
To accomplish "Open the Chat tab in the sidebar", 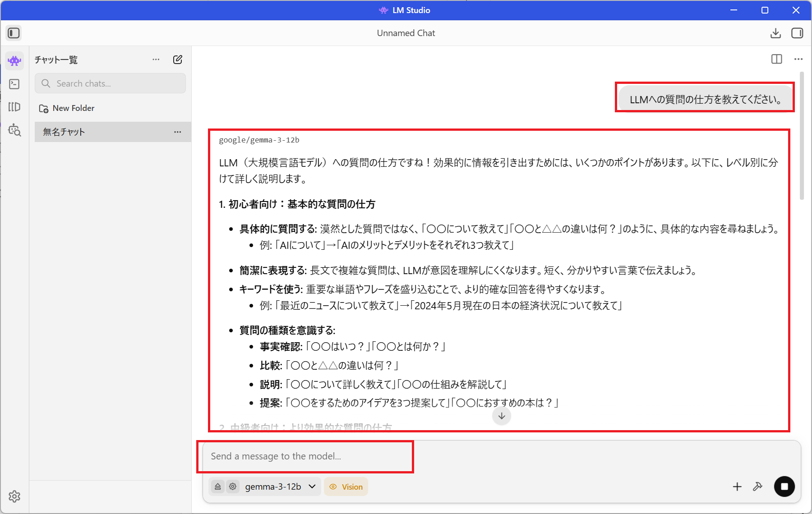I will pos(14,60).
